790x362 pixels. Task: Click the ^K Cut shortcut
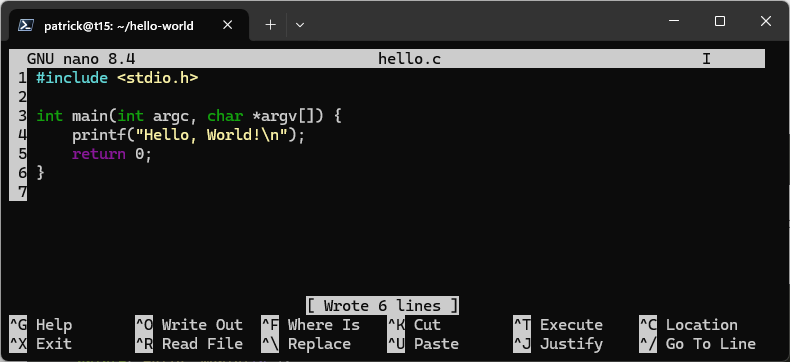[x=414, y=325]
